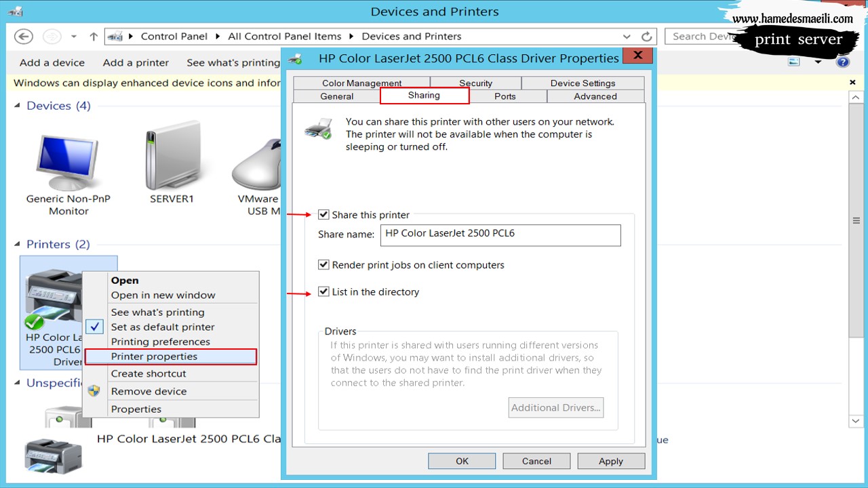Click See what's printing in toolbar
The image size is (868, 488).
[x=233, y=62]
